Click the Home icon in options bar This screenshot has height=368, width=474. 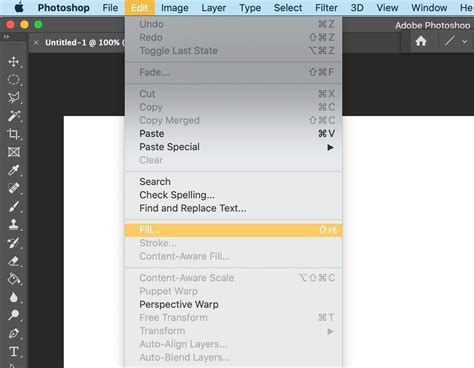(x=421, y=41)
